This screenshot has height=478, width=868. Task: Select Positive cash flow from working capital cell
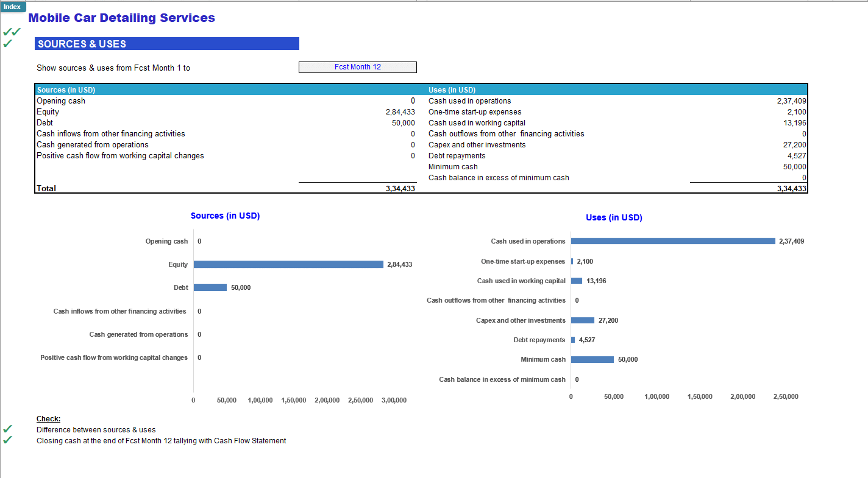coord(120,156)
